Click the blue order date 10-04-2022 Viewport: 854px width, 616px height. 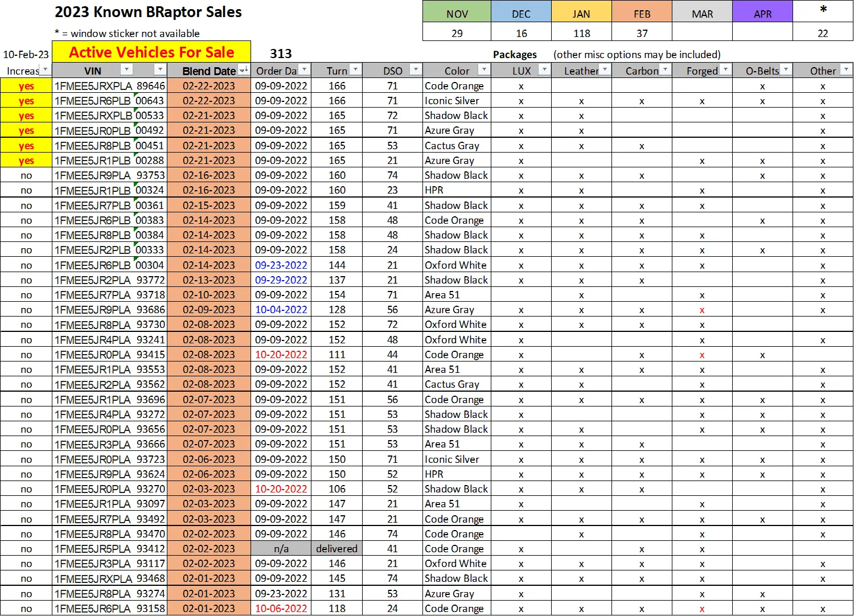(x=281, y=310)
